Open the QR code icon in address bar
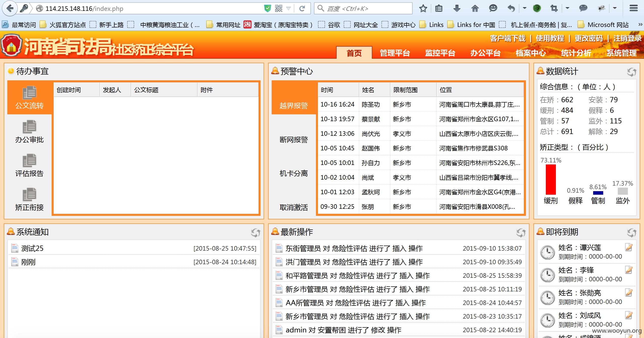644x338 pixels. point(279,9)
